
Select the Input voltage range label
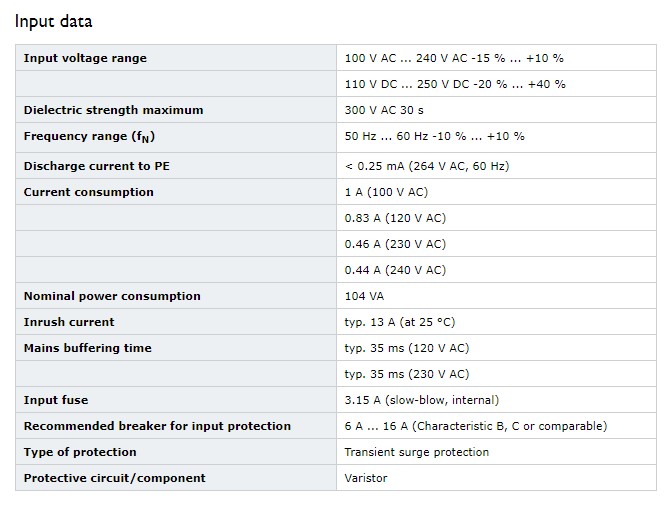[x=85, y=58]
